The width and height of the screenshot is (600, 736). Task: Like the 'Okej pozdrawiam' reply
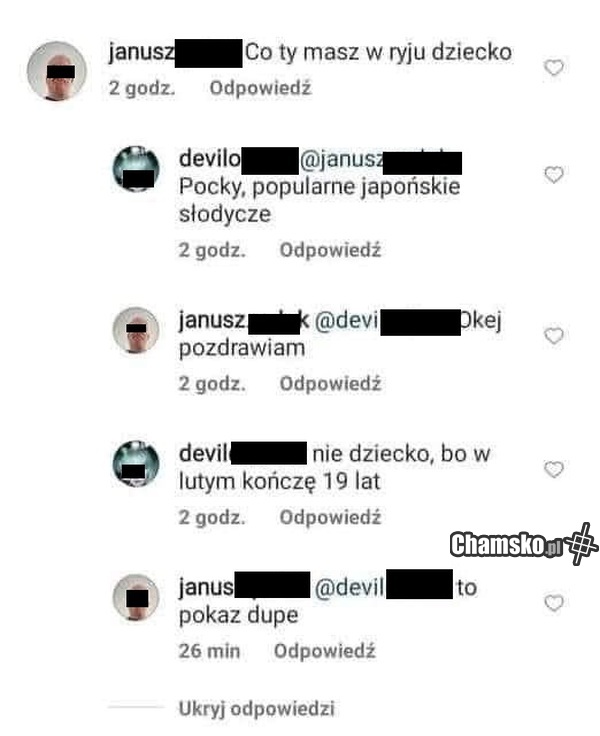point(554,336)
